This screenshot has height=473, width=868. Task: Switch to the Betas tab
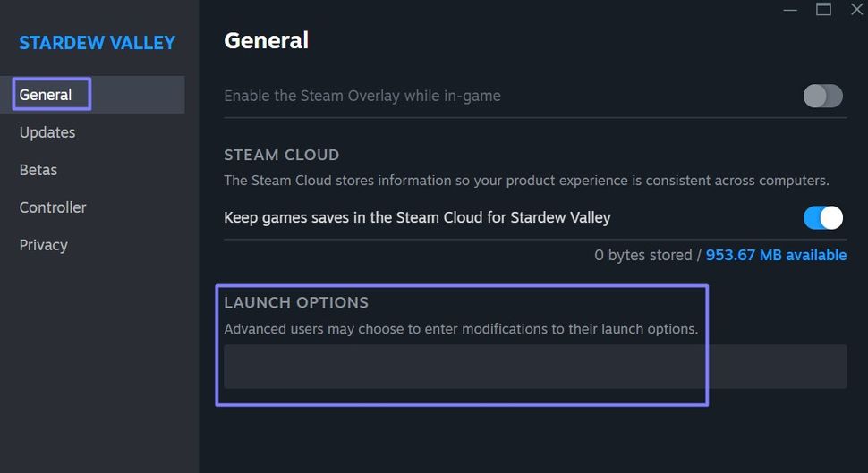coord(38,170)
